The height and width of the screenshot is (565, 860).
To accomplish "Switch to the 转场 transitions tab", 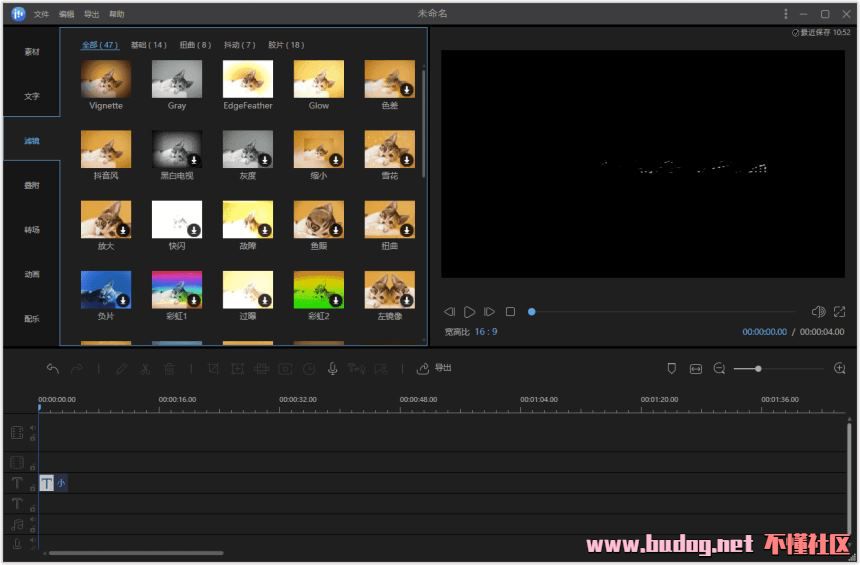I will point(32,230).
